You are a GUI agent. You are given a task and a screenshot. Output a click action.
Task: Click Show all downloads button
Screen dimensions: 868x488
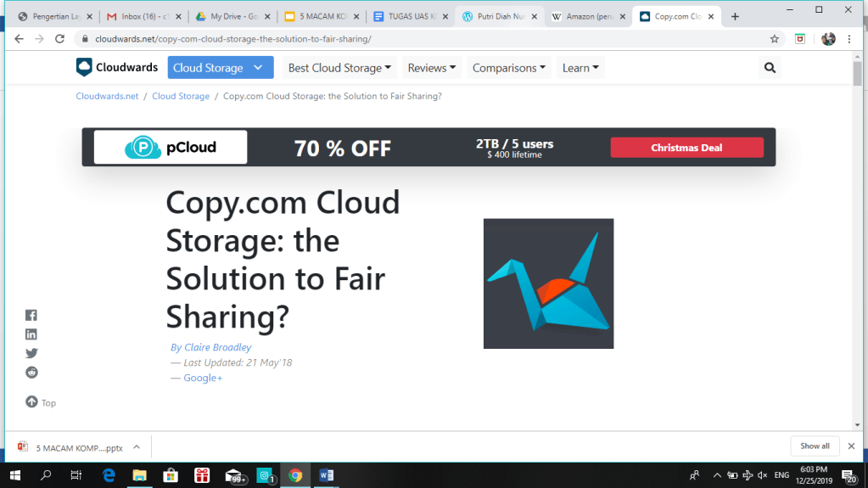coord(815,446)
